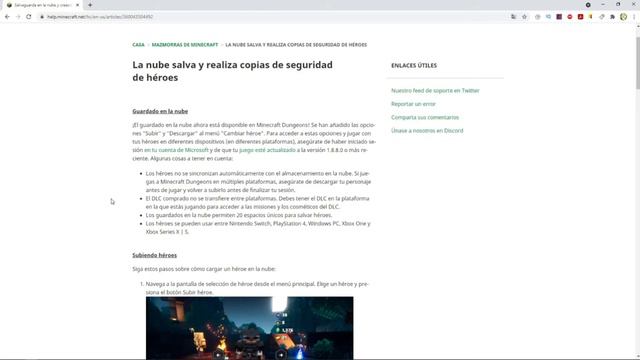640x360 pixels.
Task: Open the CASA breadcrumb link
Action: tap(138, 44)
